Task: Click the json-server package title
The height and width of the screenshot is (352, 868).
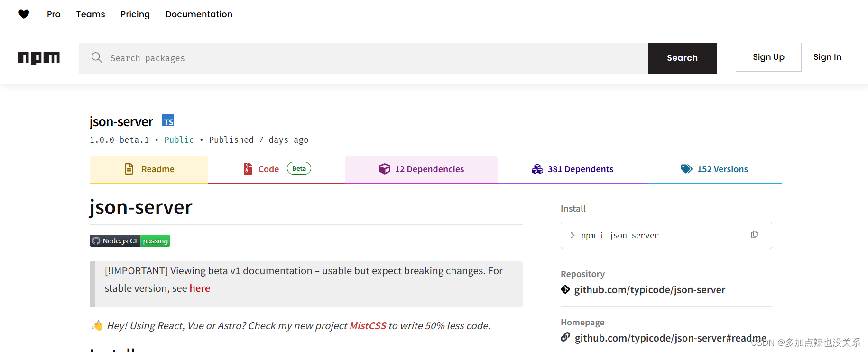Action: pyautogui.click(x=121, y=121)
